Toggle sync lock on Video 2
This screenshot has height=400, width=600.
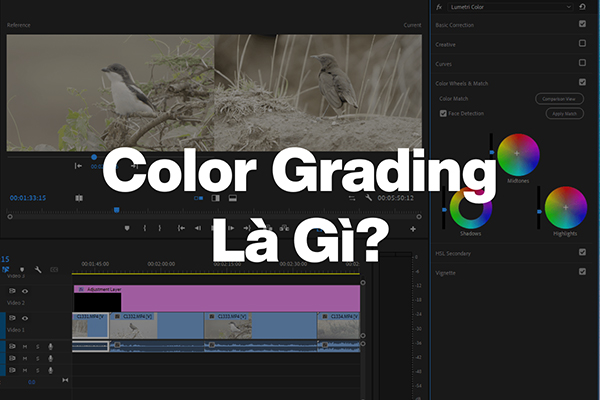coord(12,291)
